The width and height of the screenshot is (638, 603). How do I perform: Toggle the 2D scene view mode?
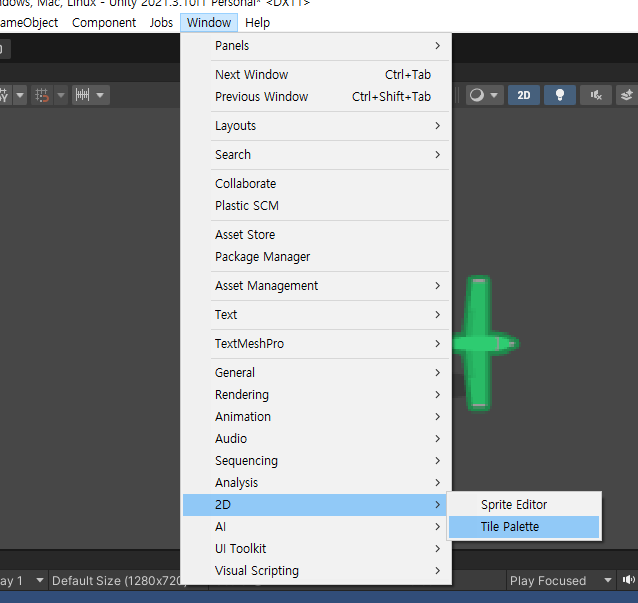pyautogui.click(x=524, y=95)
